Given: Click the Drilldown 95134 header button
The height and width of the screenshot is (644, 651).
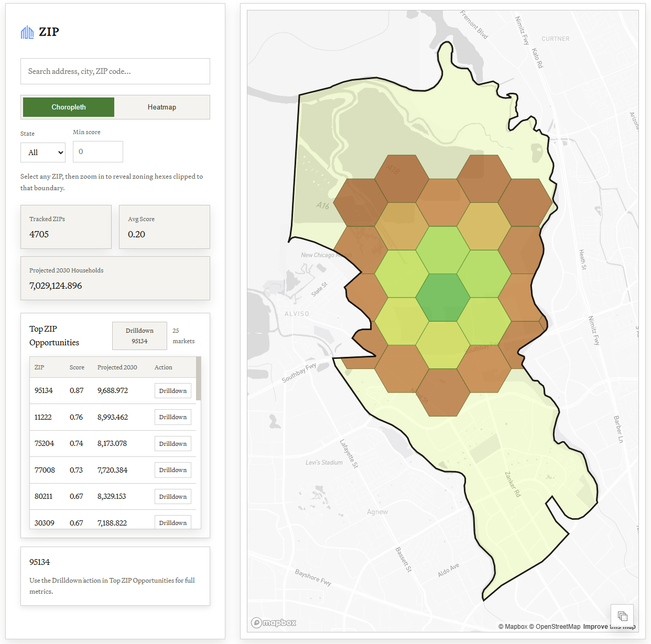Looking at the screenshot, I should [139, 336].
